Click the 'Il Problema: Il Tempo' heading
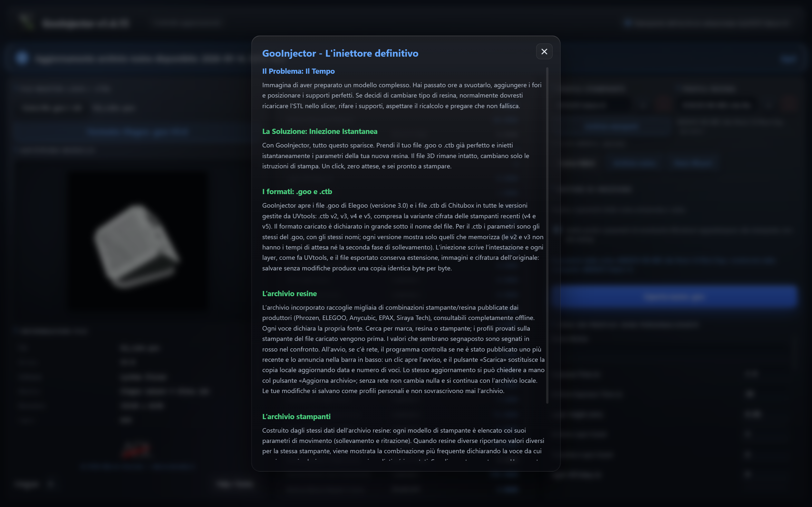 (298, 71)
